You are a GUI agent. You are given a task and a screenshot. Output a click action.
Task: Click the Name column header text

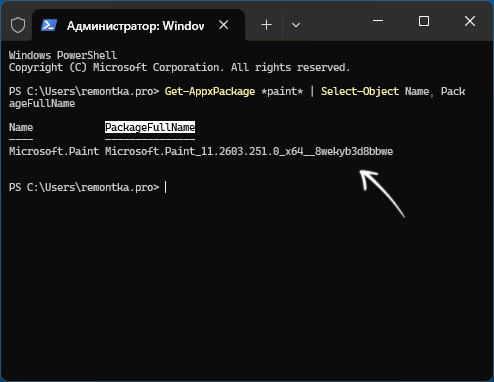point(21,127)
